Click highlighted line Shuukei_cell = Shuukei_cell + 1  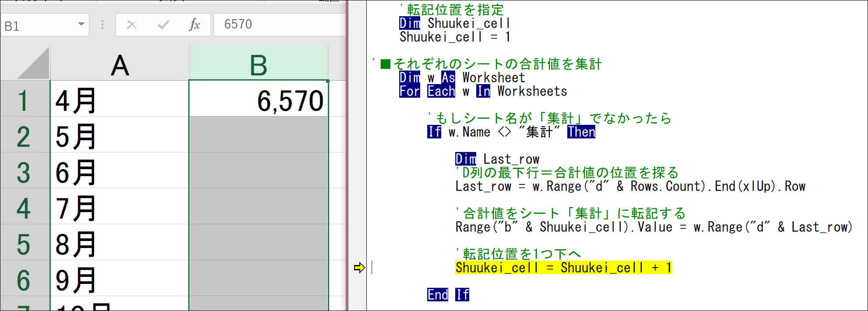tap(564, 268)
